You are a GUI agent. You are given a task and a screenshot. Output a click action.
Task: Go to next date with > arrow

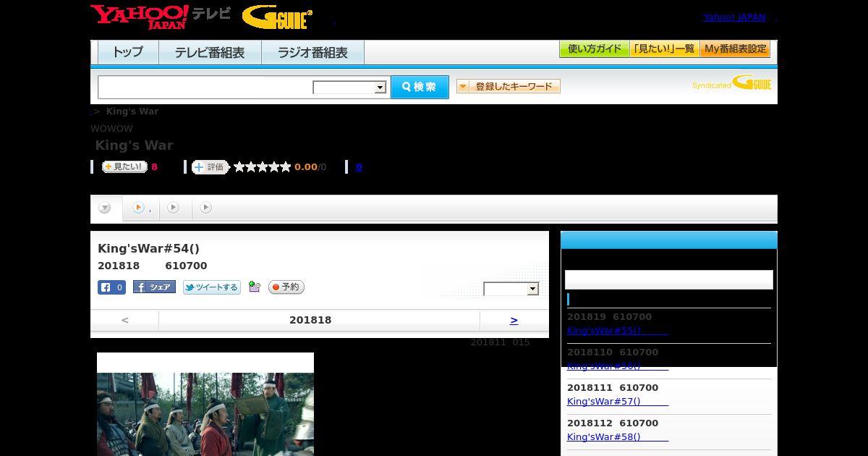[x=514, y=320]
